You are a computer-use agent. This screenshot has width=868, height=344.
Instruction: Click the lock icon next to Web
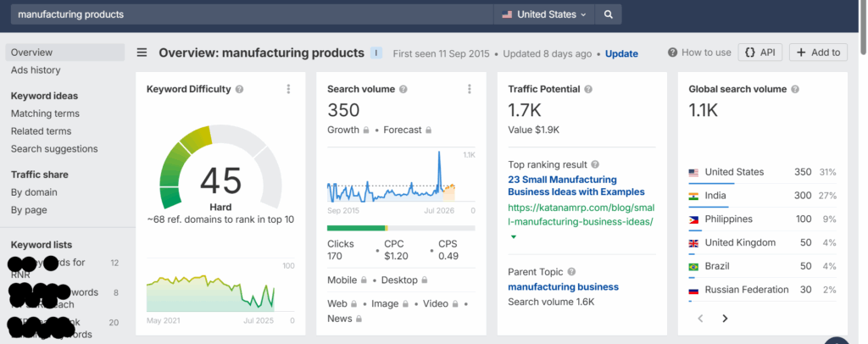click(352, 304)
